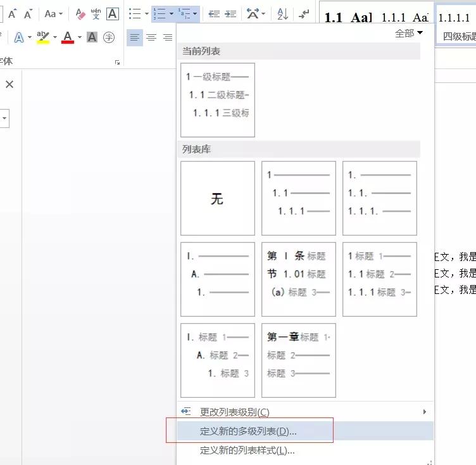The width and height of the screenshot is (476, 465).
Task: Click the Sort A-Z icon
Action: click(282, 14)
